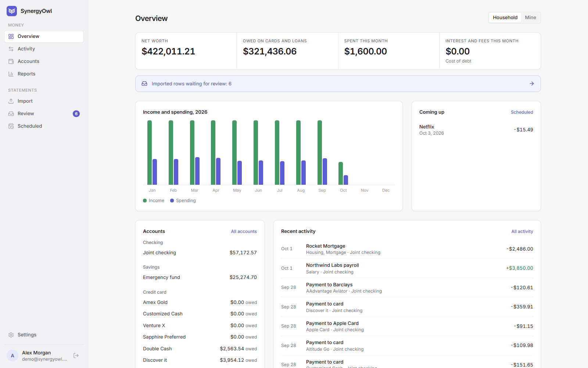Click the arrow on imported rows banner
The width and height of the screenshot is (588, 368).
click(532, 84)
